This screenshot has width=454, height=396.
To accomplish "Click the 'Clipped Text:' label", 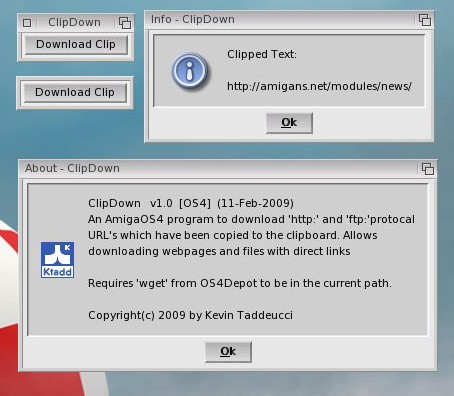I will coord(262,54).
